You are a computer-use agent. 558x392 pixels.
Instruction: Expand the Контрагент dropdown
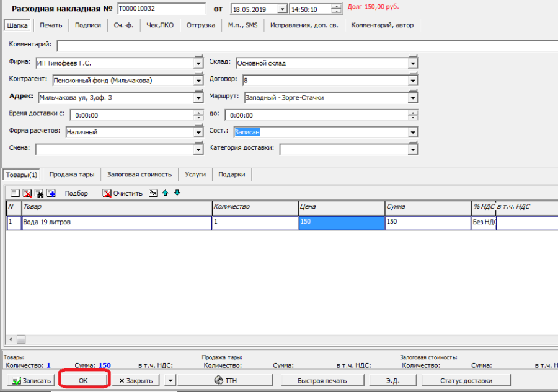click(198, 81)
